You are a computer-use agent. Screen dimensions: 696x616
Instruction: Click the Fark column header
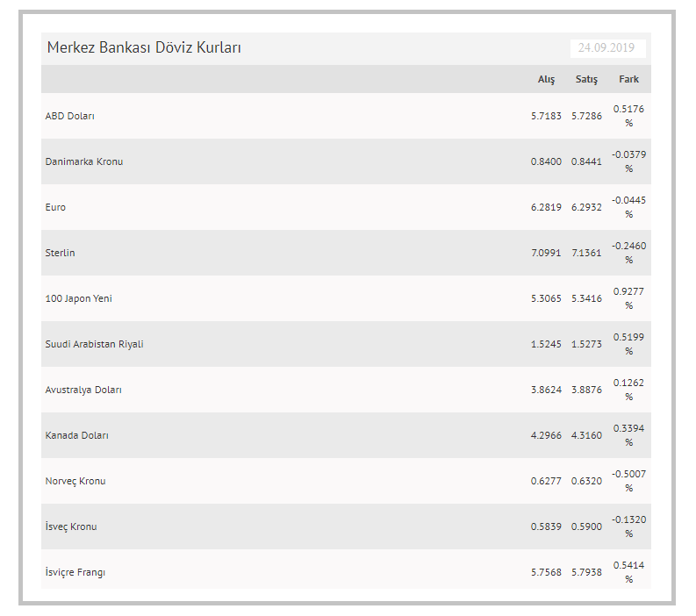pyautogui.click(x=628, y=79)
